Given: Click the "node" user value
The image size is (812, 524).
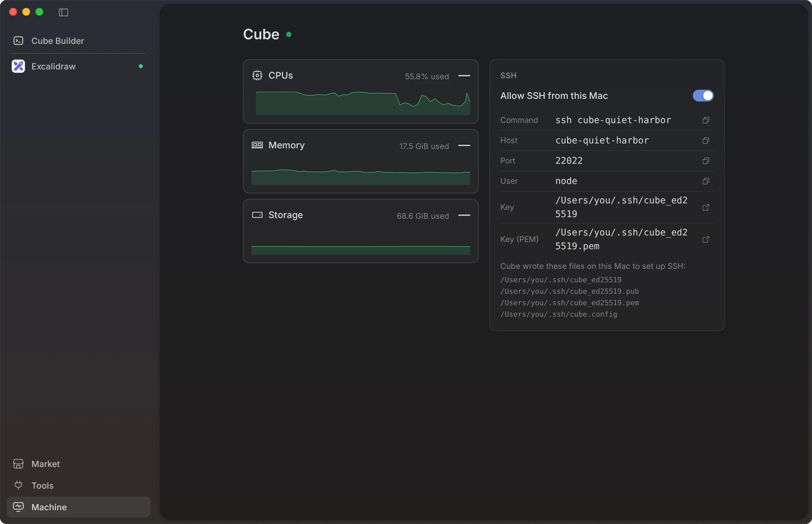Looking at the screenshot, I should (566, 181).
